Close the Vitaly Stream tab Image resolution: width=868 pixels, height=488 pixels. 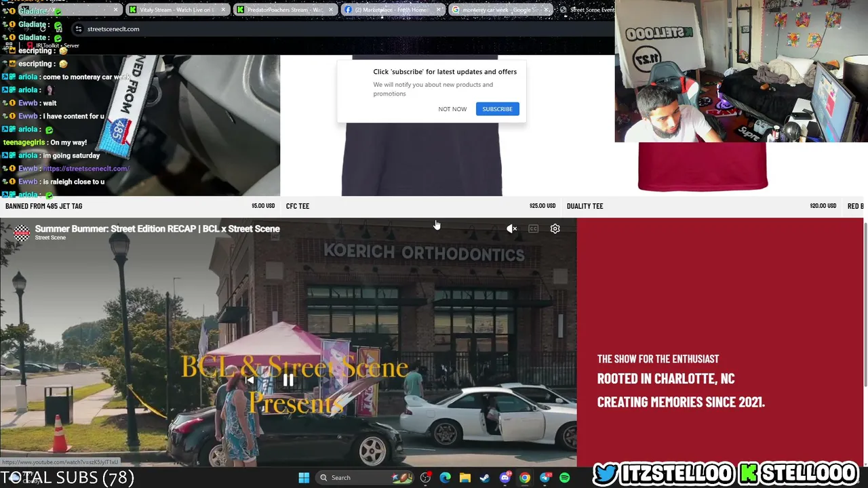[x=223, y=10]
